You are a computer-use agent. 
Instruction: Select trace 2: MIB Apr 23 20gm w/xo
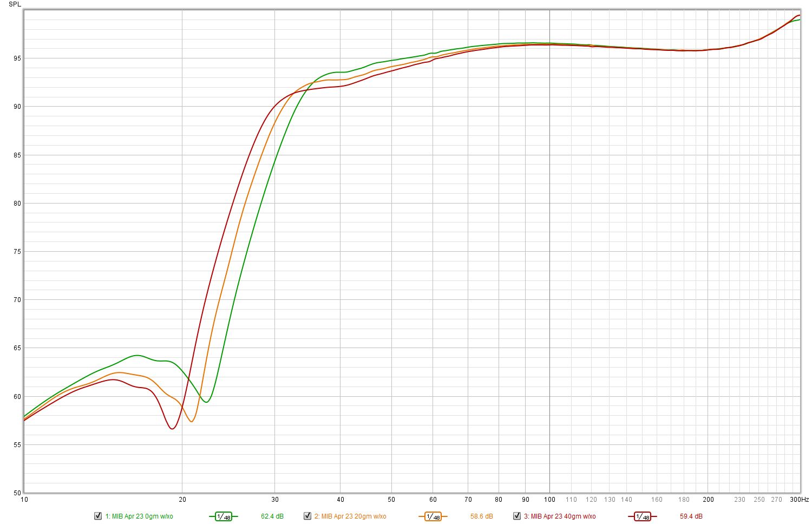tap(350, 516)
